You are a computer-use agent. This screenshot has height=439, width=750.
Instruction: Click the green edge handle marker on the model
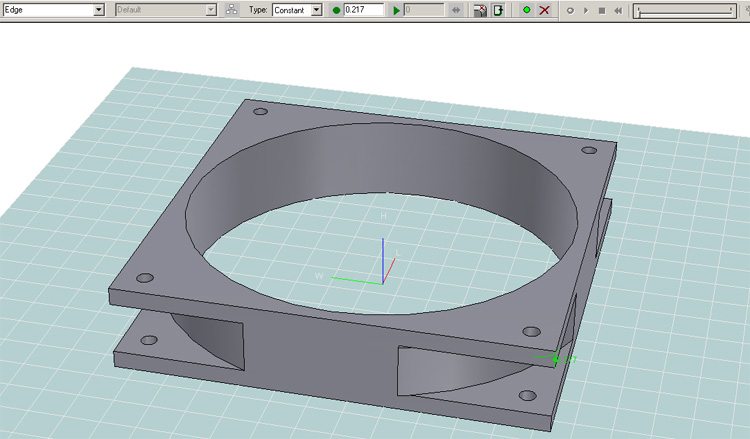pyautogui.click(x=556, y=358)
